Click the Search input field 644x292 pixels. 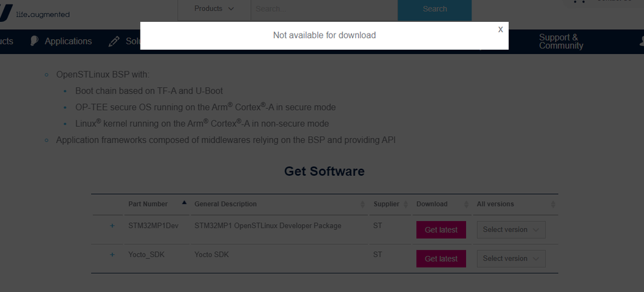(324, 8)
